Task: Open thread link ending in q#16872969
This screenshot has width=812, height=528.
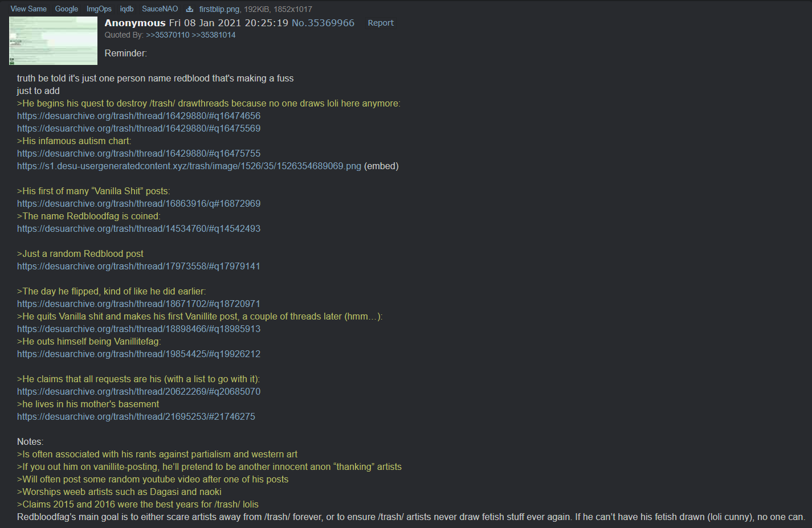Action: pos(138,203)
